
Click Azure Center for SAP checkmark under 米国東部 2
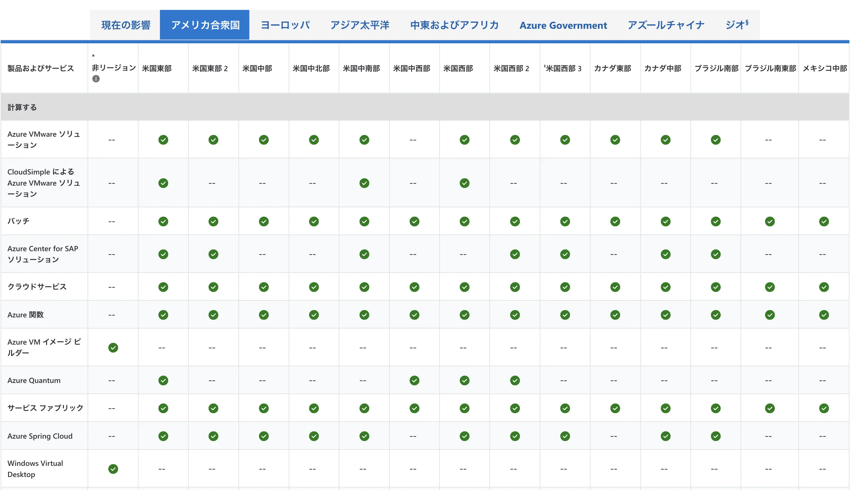pos(213,254)
